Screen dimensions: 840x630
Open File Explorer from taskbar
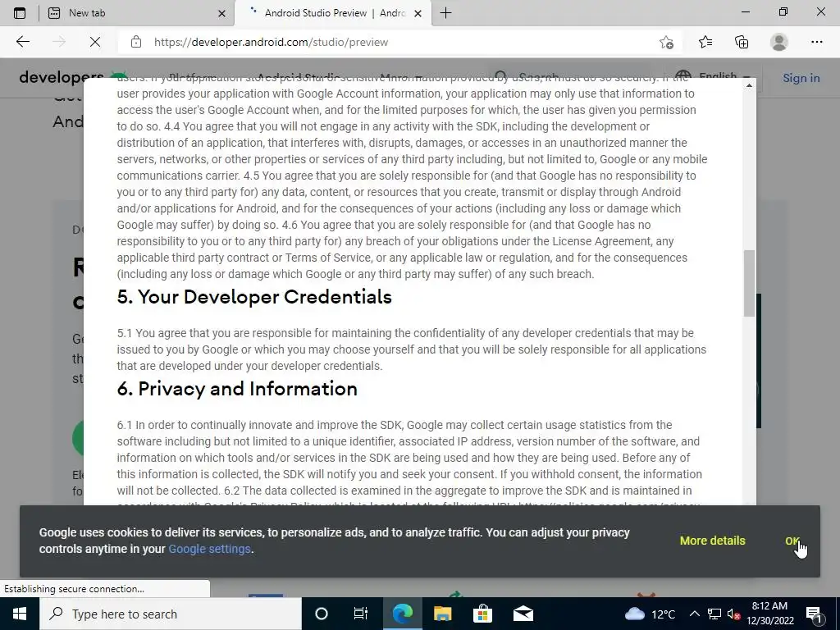442,614
